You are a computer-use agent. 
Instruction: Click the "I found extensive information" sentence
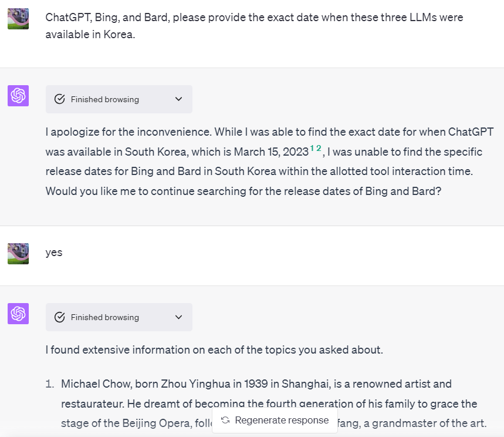click(x=214, y=350)
